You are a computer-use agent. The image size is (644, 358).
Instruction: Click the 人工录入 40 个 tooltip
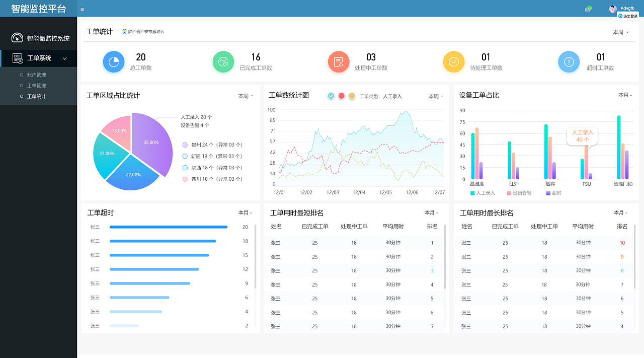pyautogui.click(x=582, y=136)
